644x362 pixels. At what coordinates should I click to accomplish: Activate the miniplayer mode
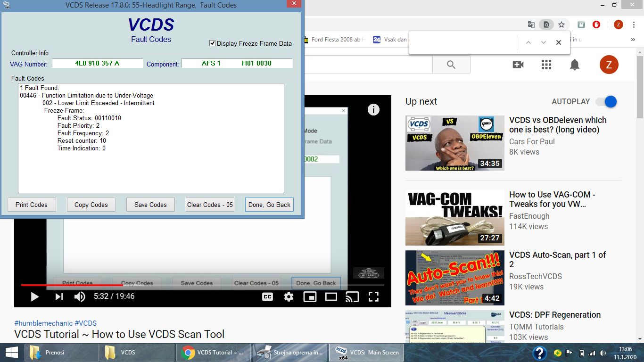(x=310, y=296)
